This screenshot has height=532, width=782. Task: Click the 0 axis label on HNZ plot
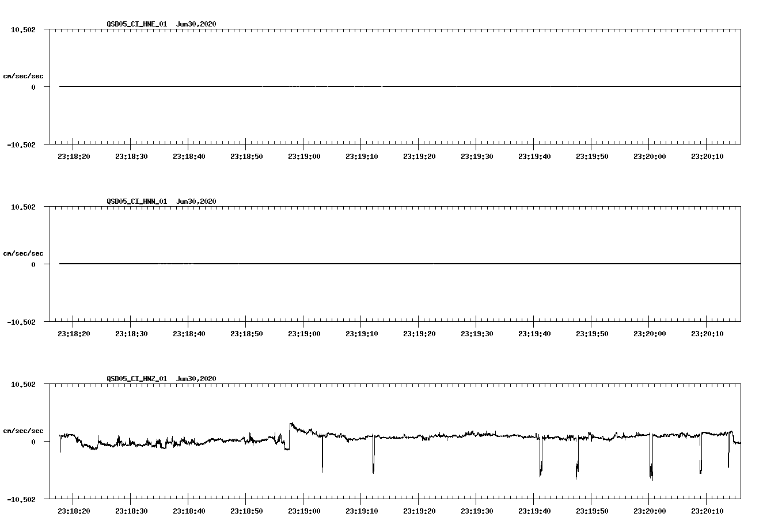[x=33, y=442]
